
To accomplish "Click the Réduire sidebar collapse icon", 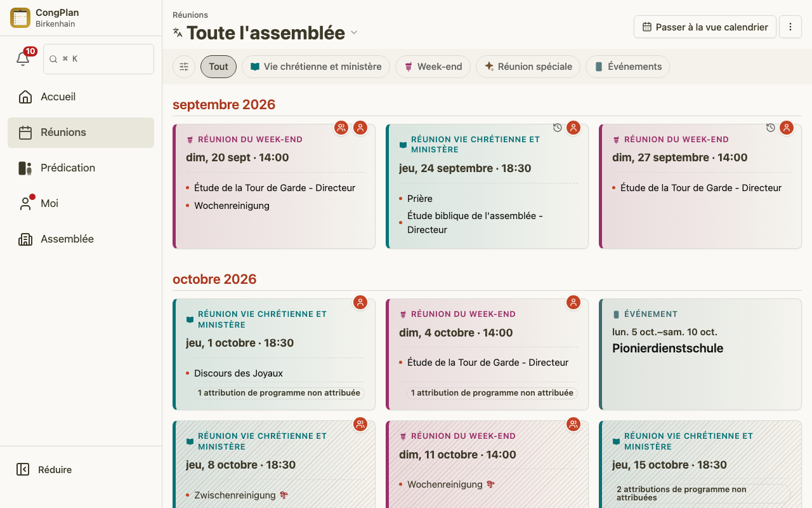I will (23, 469).
